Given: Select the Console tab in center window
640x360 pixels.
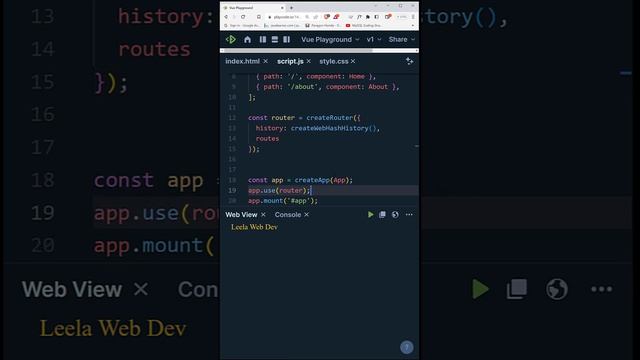Looking at the screenshot, I should (x=288, y=215).
